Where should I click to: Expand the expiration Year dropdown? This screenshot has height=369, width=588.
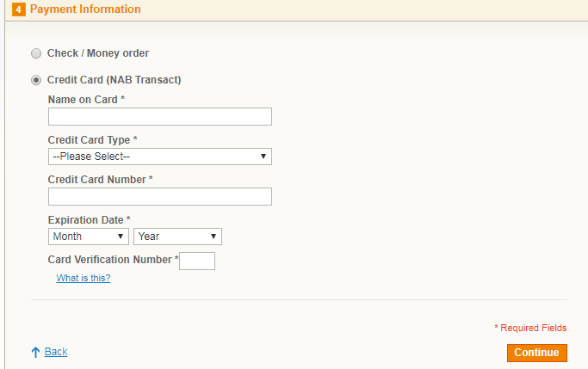tap(177, 237)
